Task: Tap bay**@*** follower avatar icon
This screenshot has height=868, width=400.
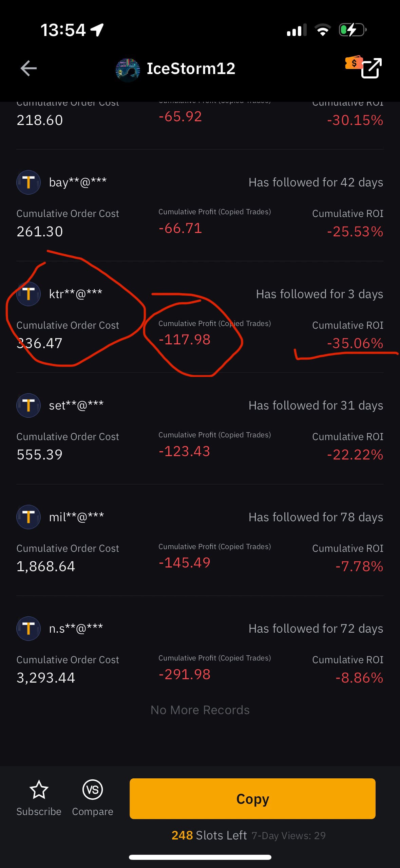Action: [28, 182]
